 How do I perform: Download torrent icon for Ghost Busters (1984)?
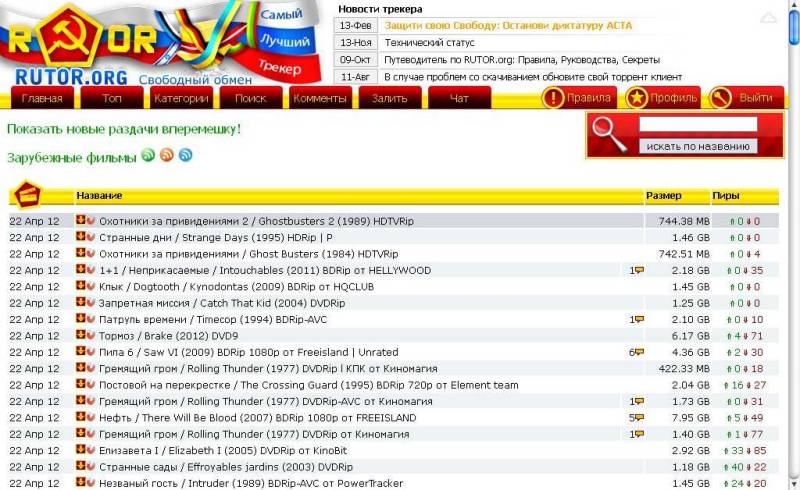tap(80, 253)
